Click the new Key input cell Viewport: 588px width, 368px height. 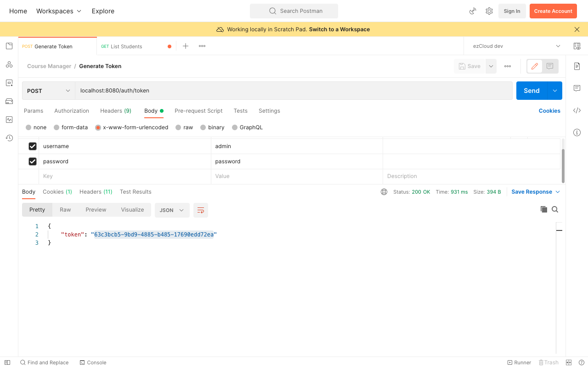(125, 176)
